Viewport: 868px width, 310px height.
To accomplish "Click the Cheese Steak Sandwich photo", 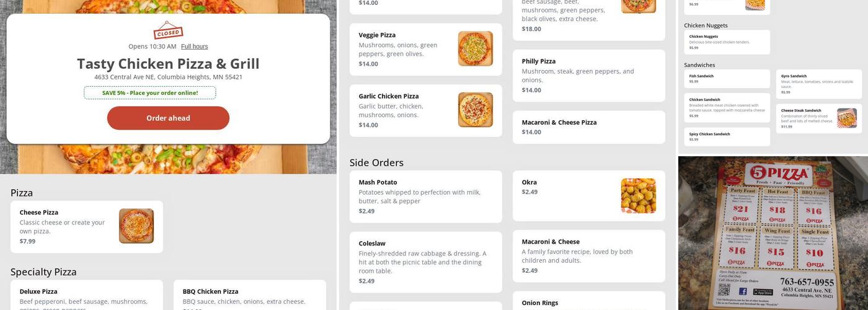I will (x=847, y=118).
